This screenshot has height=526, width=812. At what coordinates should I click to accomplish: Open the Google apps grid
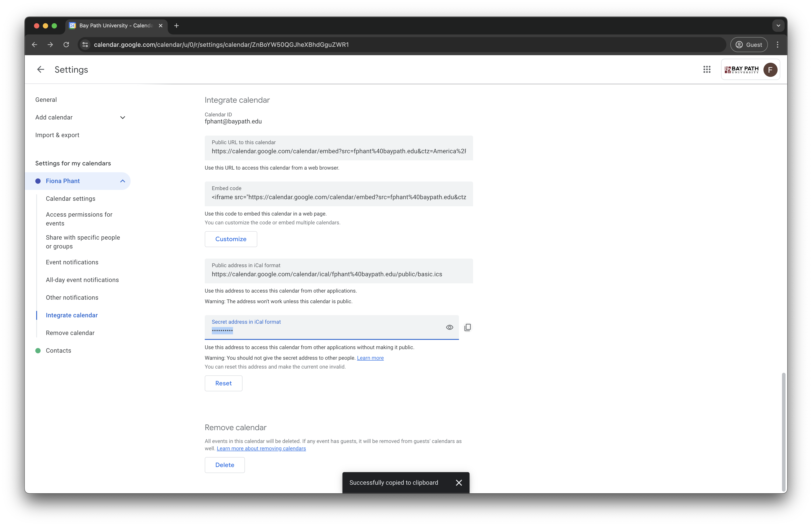click(x=707, y=70)
